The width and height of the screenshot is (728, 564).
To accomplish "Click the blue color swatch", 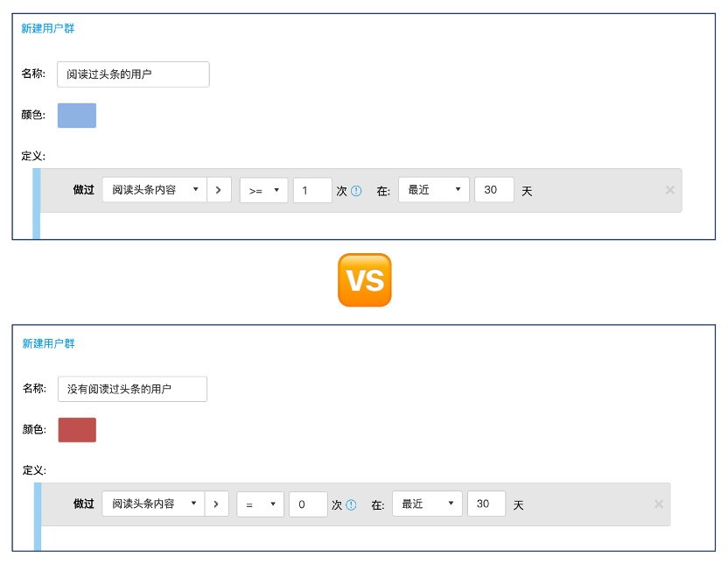I will [77, 116].
